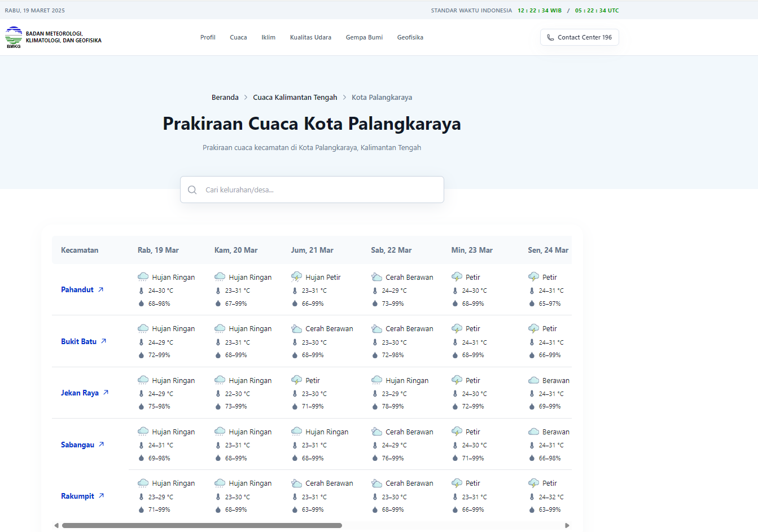The width and height of the screenshot is (758, 532).
Task: Click the arrow icon beside Jekan Raya
Action: click(x=106, y=393)
